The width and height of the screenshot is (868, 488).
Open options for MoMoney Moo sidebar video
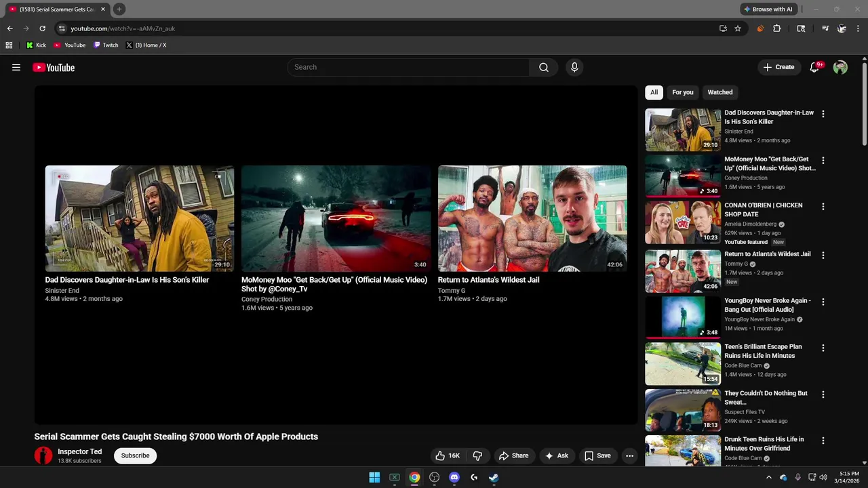click(823, 161)
